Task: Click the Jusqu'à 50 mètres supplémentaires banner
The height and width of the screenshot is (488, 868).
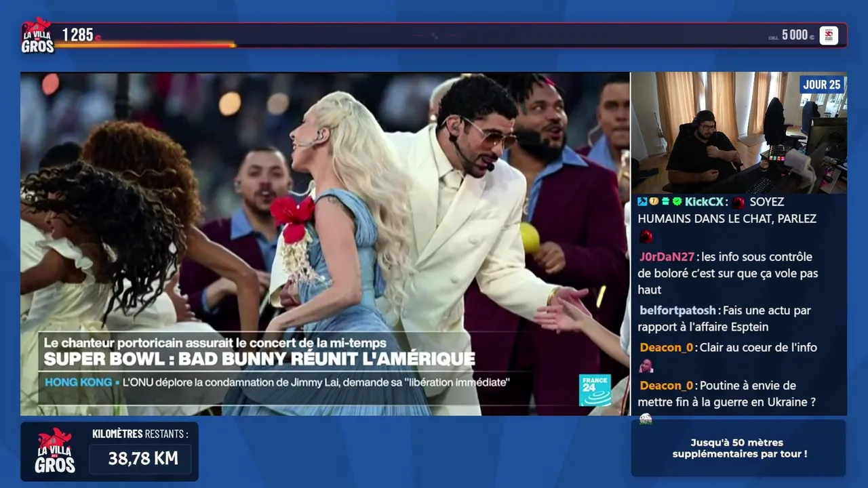Action: 738,448
